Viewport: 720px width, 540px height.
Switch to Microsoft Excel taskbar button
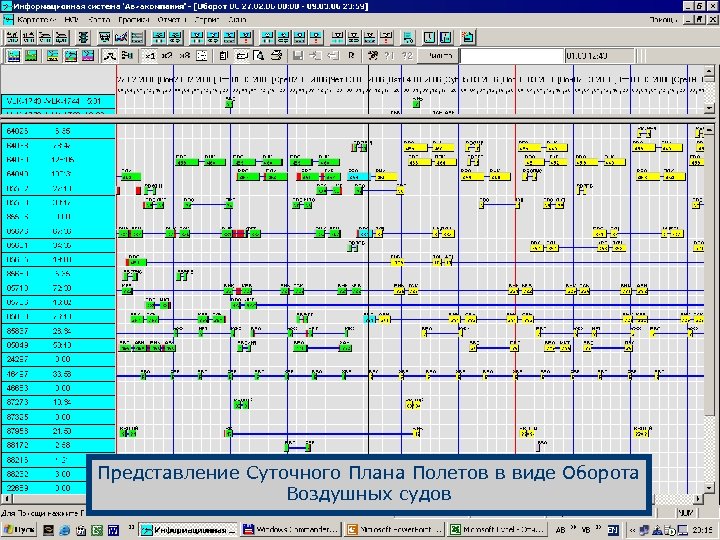(x=498, y=530)
